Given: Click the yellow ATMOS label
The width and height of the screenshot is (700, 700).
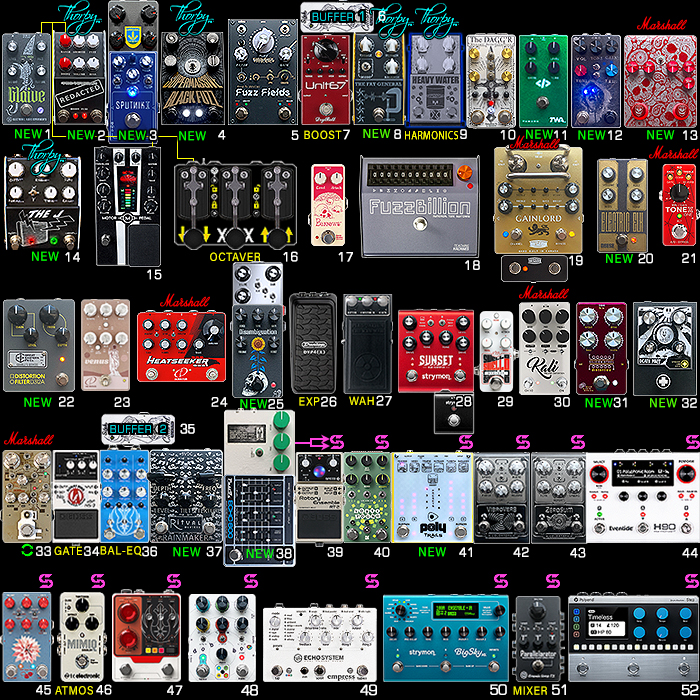Looking at the screenshot, I should click(74, 690).
